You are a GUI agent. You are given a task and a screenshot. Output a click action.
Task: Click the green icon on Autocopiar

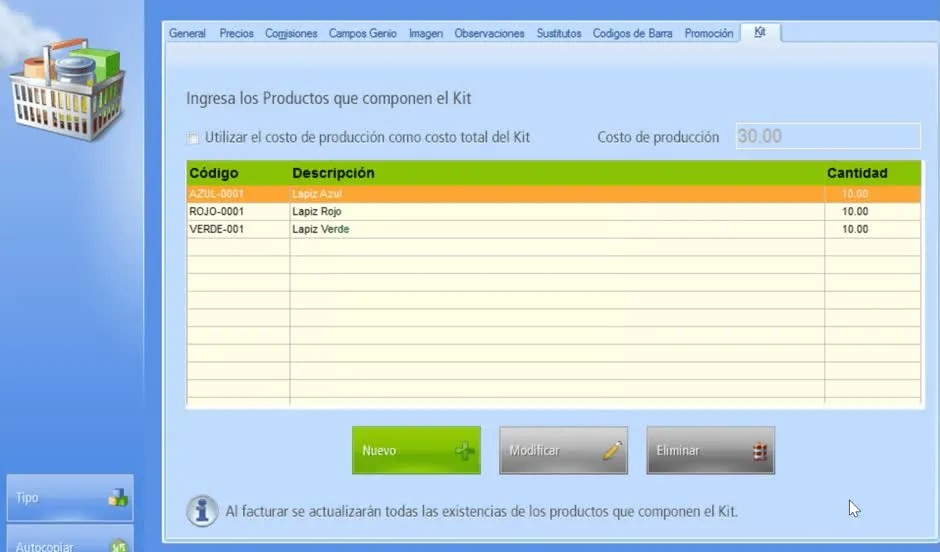119,546
